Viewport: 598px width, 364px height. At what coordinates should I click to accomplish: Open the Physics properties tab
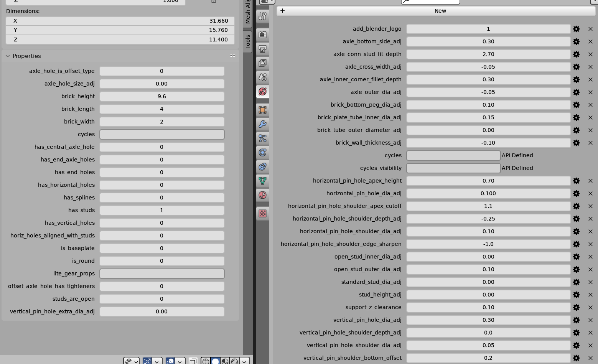pos(262,152)
